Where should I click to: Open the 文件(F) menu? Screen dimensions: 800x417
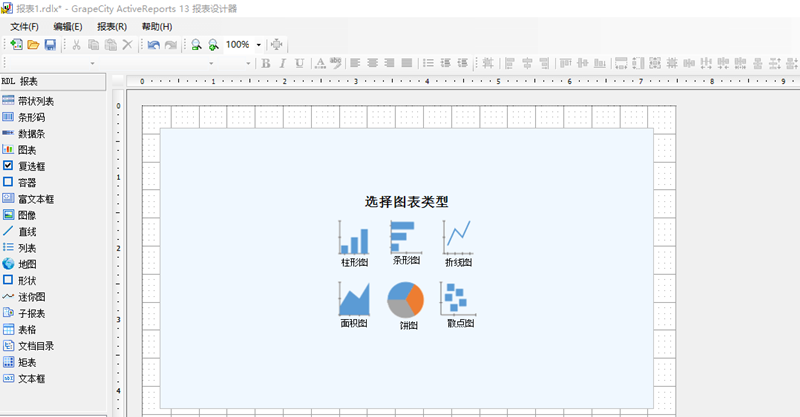[24, 26]
